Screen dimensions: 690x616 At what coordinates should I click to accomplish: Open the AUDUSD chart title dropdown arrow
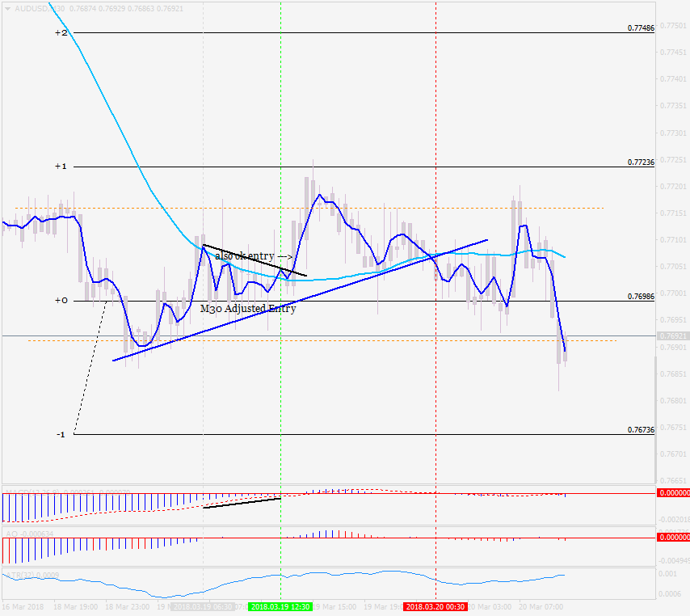pyautogui.click(x=8, y=8)
